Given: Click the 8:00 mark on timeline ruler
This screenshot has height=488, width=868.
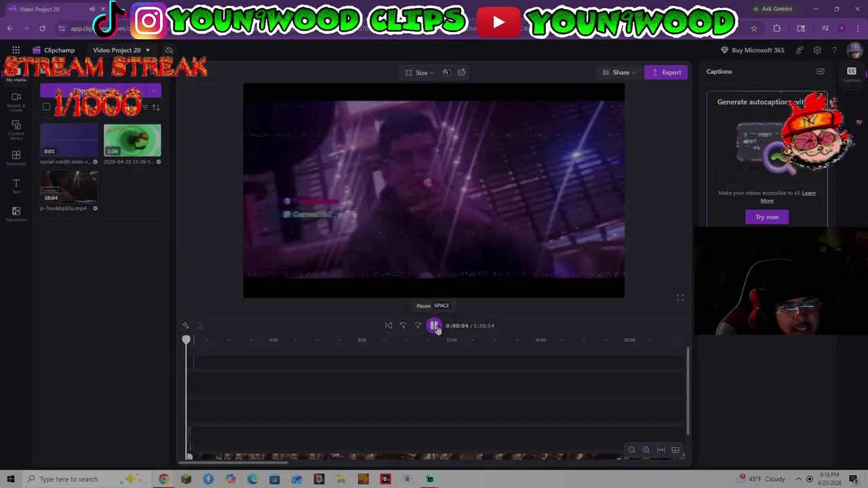Looking at the screenshot, I should (362, 340).
